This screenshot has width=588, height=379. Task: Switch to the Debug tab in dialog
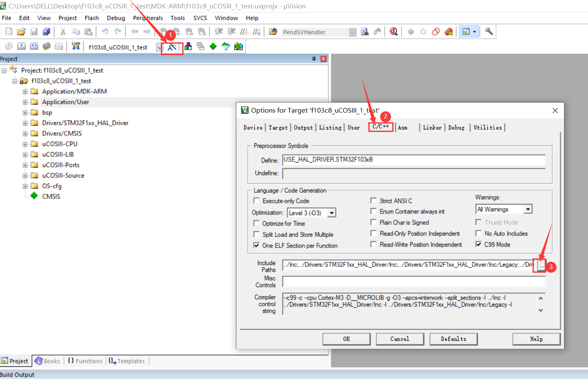pos(456,127)
